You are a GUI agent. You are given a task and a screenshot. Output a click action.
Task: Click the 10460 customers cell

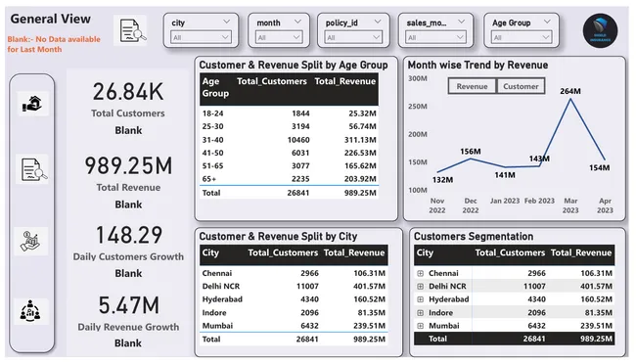pyautogui.click(x=298, y=140)
